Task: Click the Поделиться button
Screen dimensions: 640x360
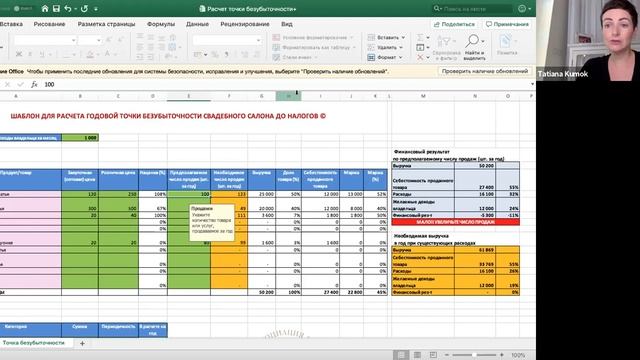Action: click(x=454, y=24)
